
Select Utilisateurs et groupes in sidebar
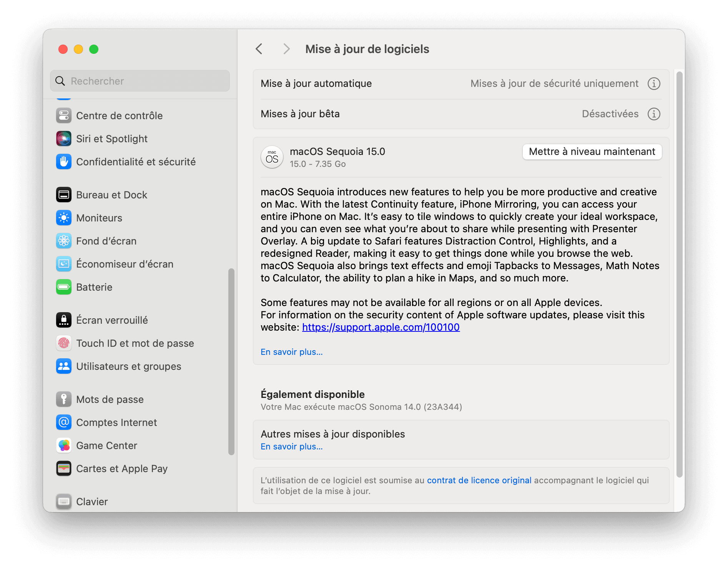click(x=140, y=366)
